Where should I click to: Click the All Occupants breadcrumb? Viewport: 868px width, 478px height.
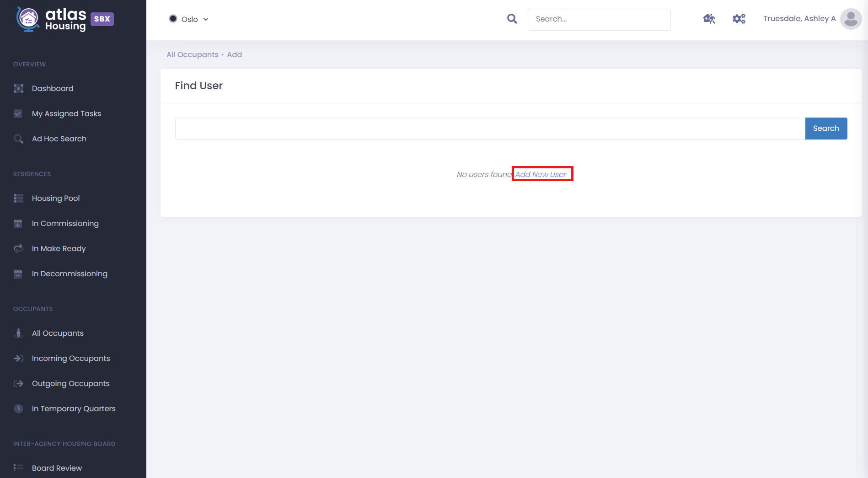coord(193,54)
